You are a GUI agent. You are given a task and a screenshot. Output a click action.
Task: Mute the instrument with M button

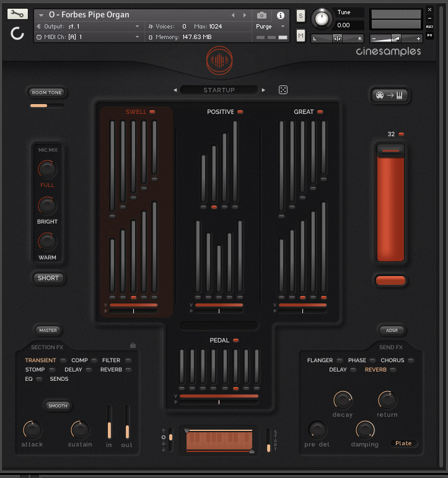point(301,36)
